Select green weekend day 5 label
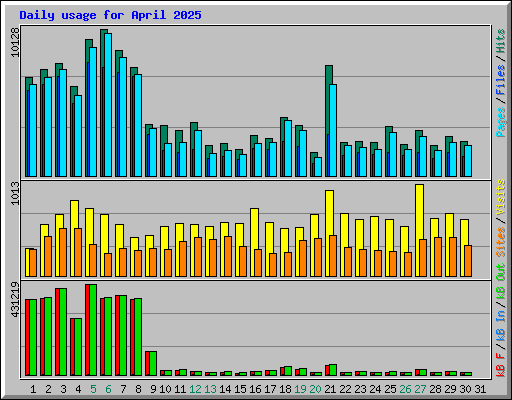Image resolution: width=512 pixels, height=400 pixels. (x=93, y=389)
